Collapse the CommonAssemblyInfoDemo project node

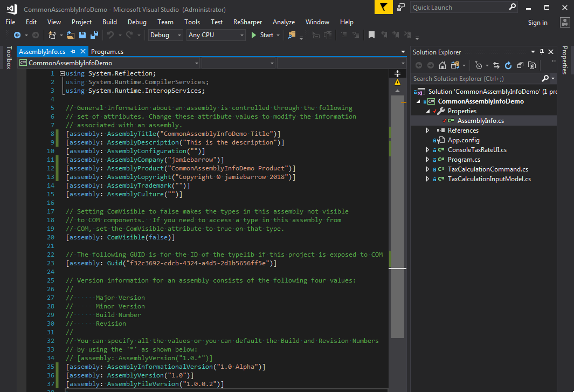tap(418, 101)
